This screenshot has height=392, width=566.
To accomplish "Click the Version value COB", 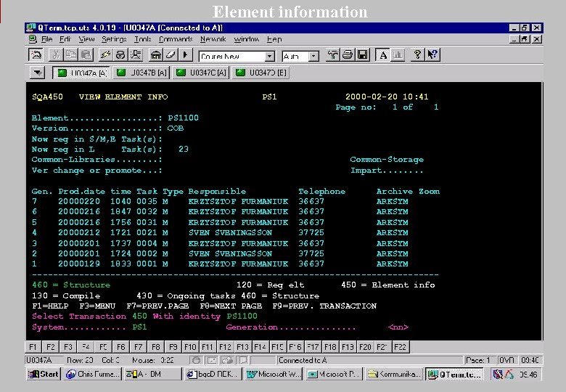I will 176,128.
